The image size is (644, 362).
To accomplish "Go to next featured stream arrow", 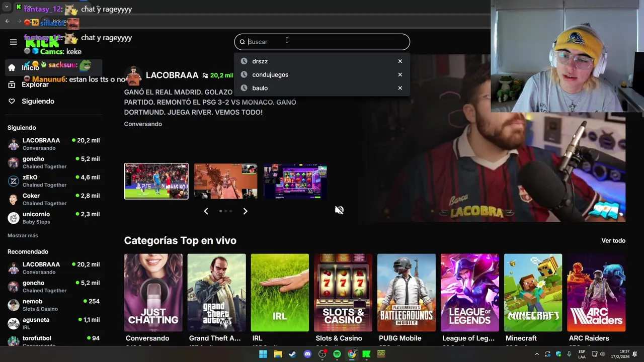I will (x=245, y=211).
